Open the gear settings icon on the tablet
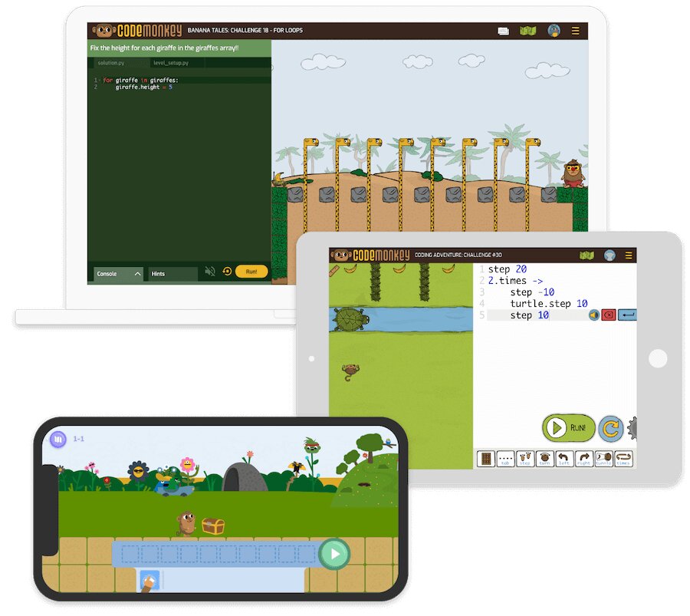Image resolution: width=690 pixels, height=616 pixels. coord(632,428)
